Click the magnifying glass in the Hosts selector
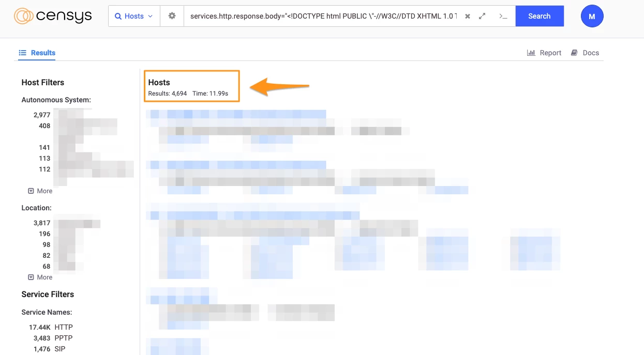644x355 pixels. pos(118,16)
